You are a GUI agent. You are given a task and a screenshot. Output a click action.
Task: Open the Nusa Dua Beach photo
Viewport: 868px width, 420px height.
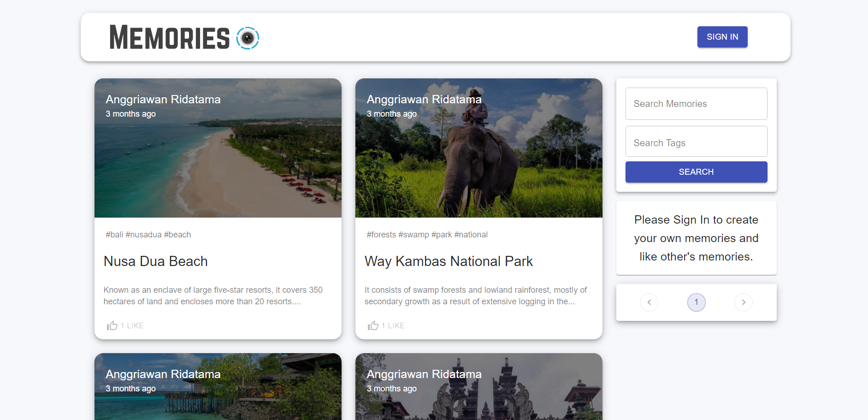[x=218, y=148]
